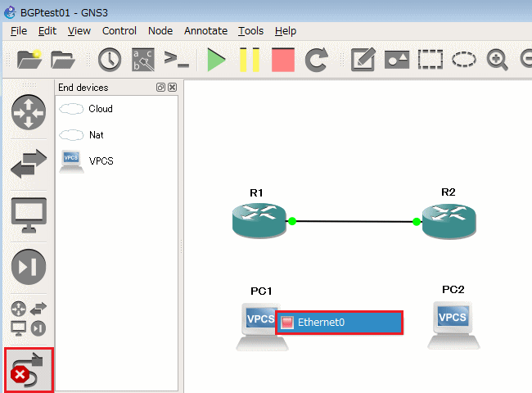
Task: Reload all nodes icon
Action: point(317,60)
